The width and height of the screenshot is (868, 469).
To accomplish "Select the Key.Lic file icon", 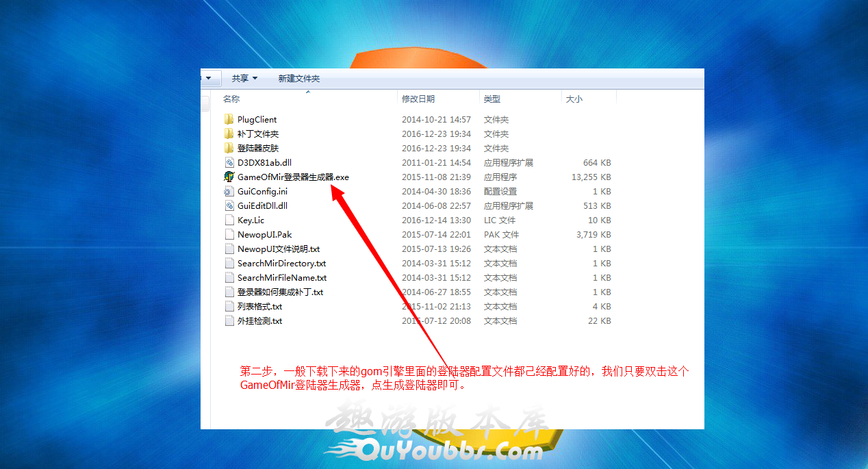I will (229, 220).
